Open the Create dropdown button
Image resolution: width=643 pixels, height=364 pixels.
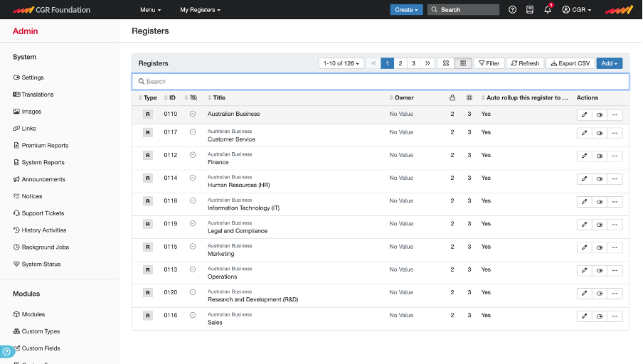coord(406,10)
